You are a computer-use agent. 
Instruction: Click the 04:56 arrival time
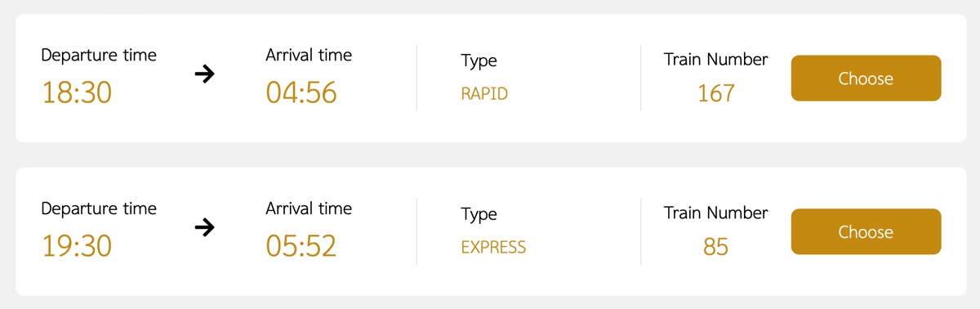tap(301, 93)
